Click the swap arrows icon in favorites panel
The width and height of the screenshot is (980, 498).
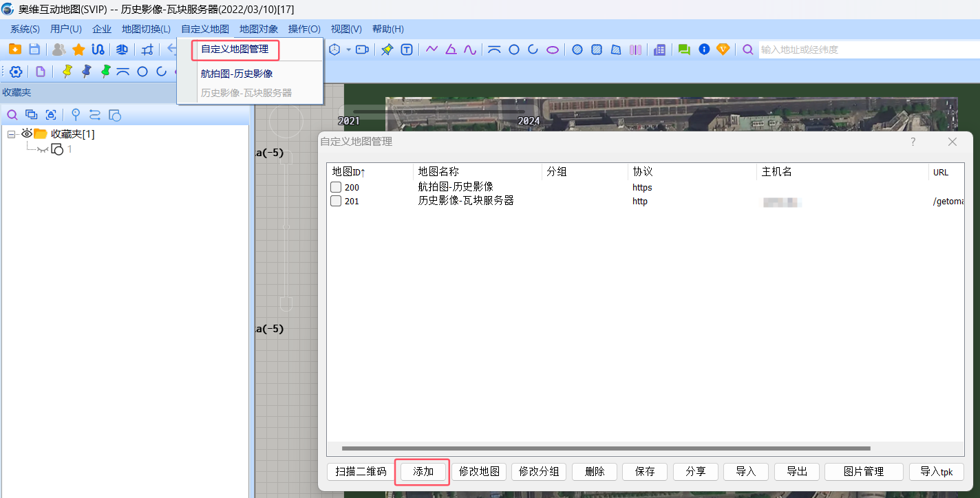tap(95, 115)
